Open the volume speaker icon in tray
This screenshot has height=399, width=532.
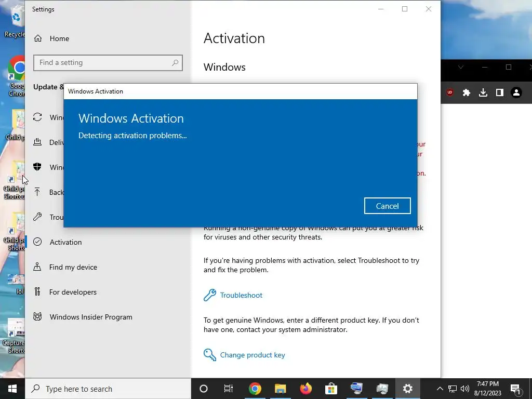465,389
